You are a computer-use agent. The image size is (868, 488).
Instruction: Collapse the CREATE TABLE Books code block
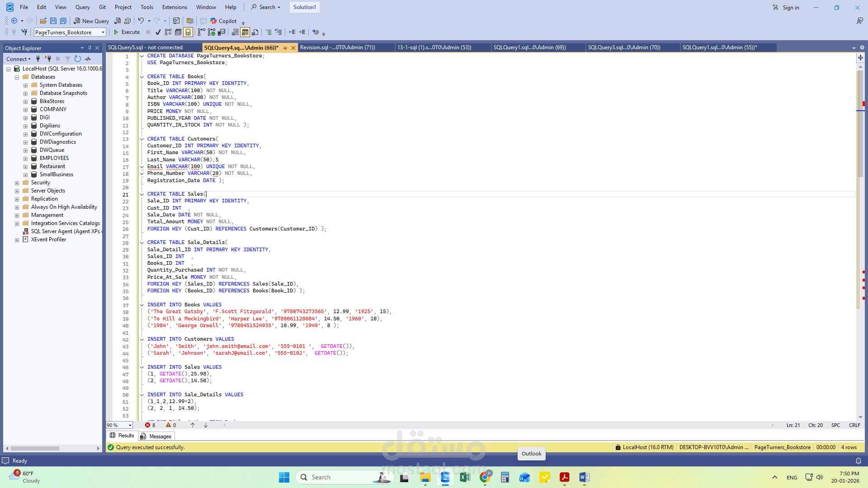pyautogui.click(x=142, y=77)
